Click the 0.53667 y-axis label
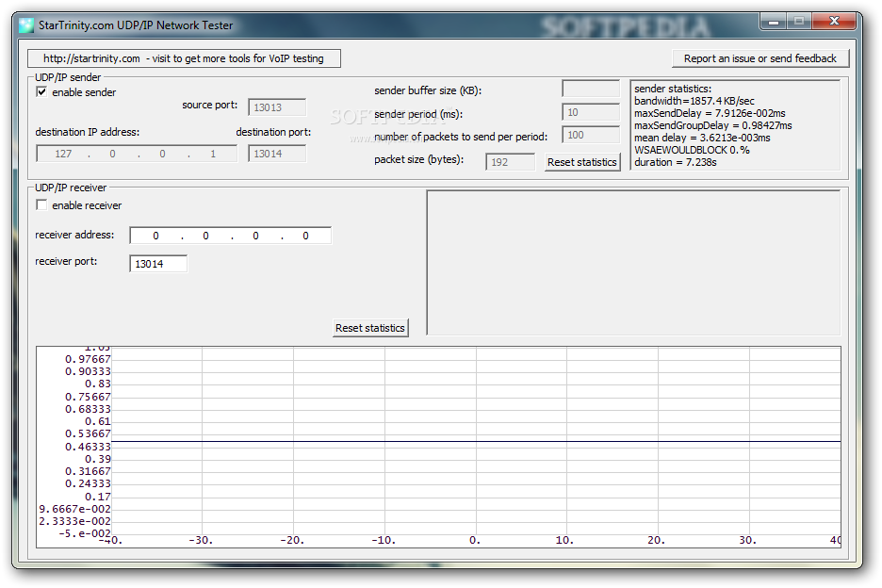 point(88,433)
